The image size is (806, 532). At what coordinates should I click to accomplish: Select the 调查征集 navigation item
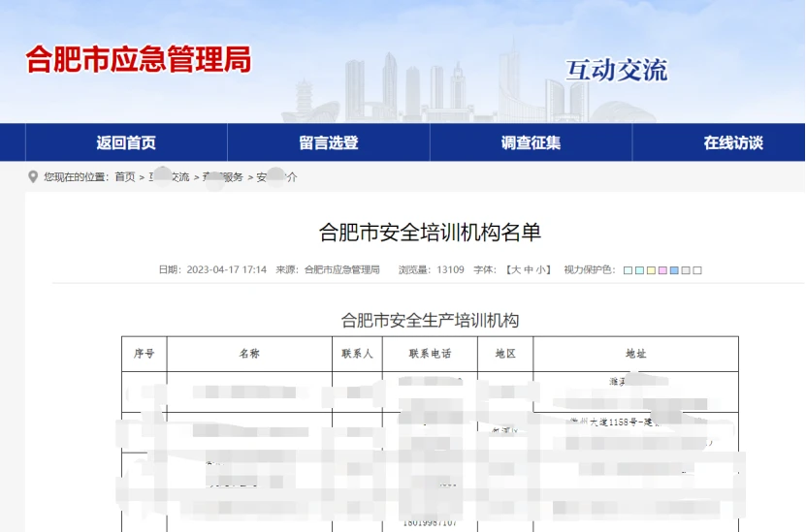pos(531,142)
